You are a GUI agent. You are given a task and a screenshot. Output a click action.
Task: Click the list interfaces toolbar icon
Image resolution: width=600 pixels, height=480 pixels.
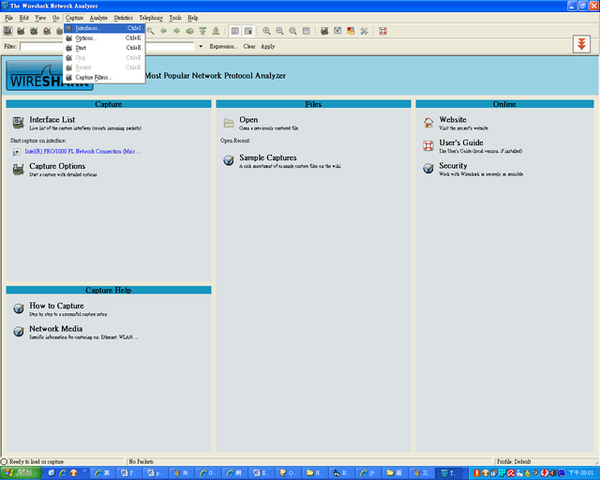[x=8, y=31]
